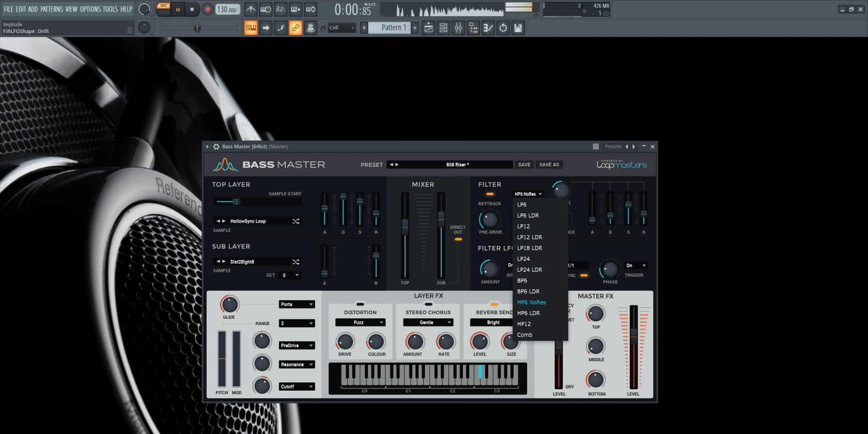Viewport: 868px width, 434px height.
Task: Choose the Comb filter option
Action: click(540, 335)
